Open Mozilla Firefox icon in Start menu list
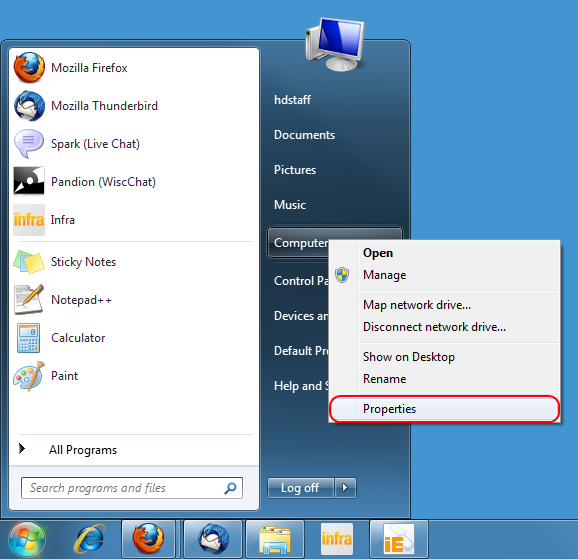Viewport: 578px width, 559px height. coord(29,67)
